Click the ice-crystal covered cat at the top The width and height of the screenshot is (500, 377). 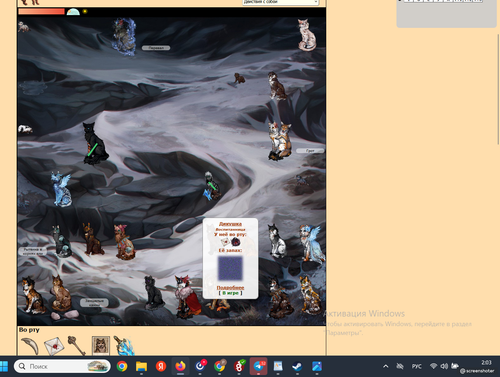[124, 37]
